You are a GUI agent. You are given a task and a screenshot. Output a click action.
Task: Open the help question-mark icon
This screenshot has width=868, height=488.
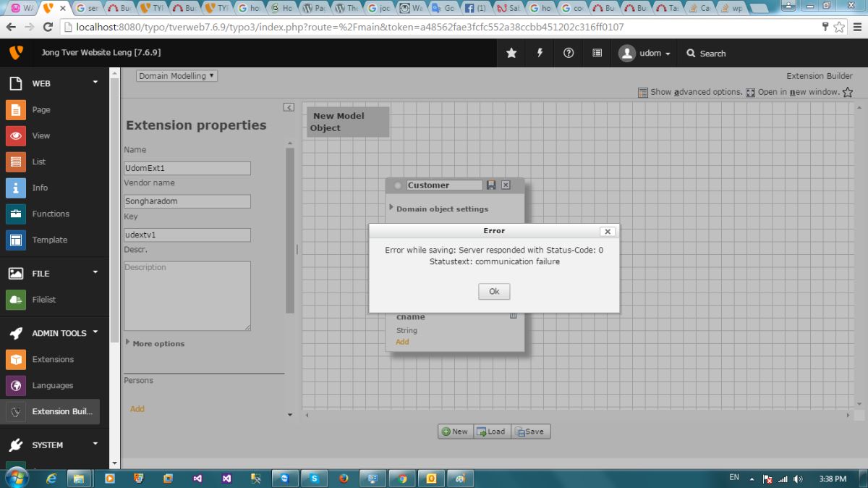569,53
